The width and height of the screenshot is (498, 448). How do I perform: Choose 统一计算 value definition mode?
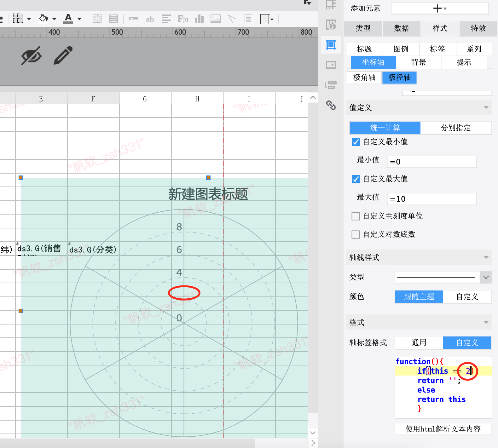pos(385,128)
